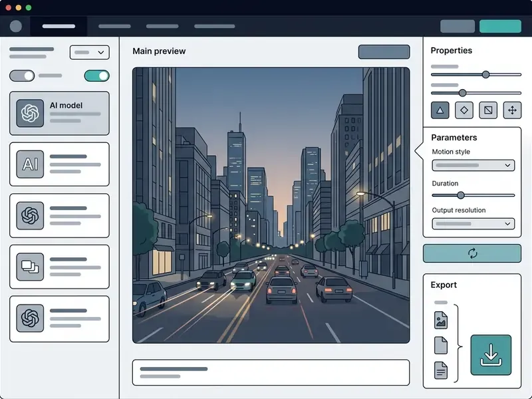The width and height of the screenshot is (532, 399).
Task: Click the third card's knot logo icon
Action: (x=30, y=215)
